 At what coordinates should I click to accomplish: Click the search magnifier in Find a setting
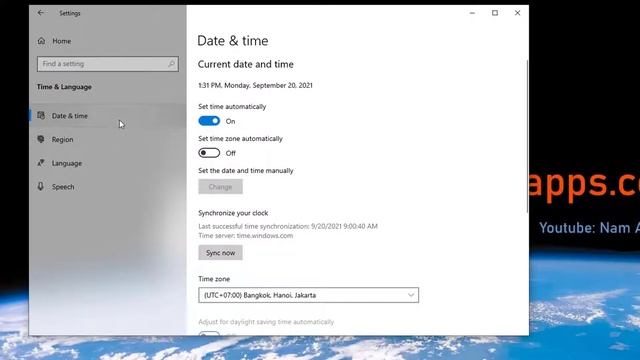pyautogui.click(x=171, y=64)
